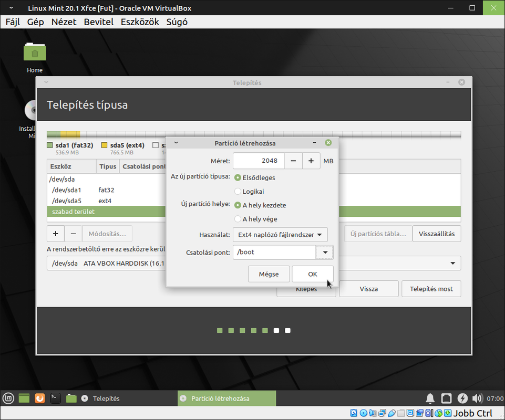
Task: Open the bootloader device dropdown arrow
Action: pos(452,263)
